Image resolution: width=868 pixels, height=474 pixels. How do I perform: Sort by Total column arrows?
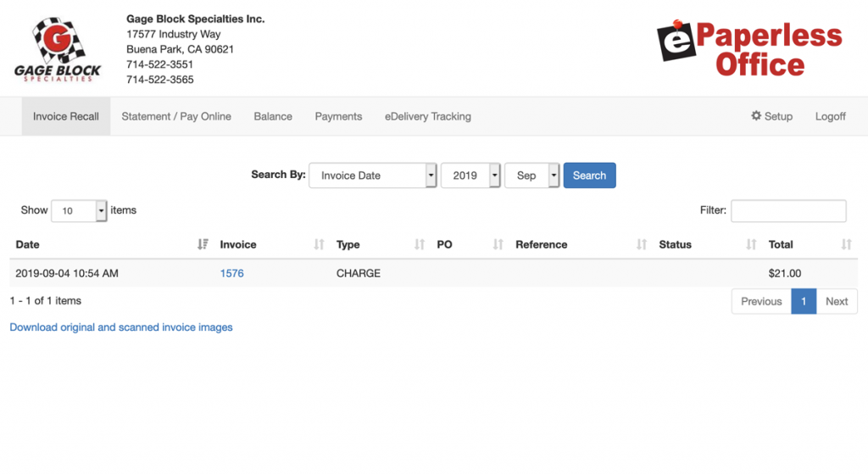(x=846, y=244)
